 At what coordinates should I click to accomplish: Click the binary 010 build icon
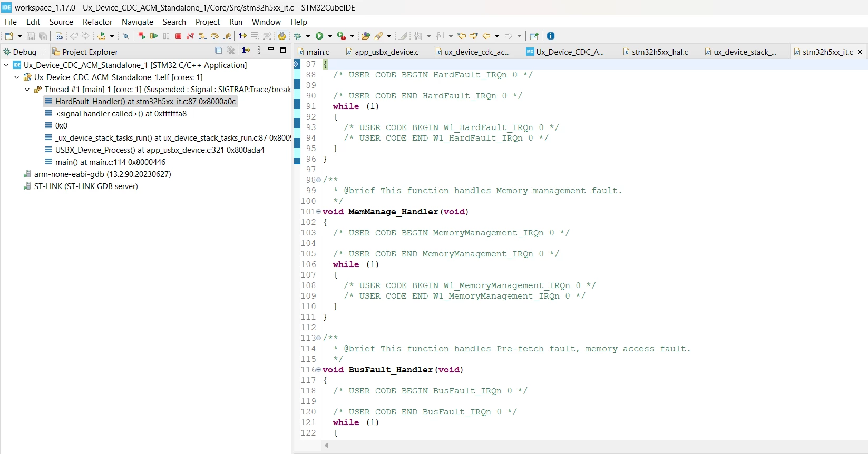click(x=59, y=36)
